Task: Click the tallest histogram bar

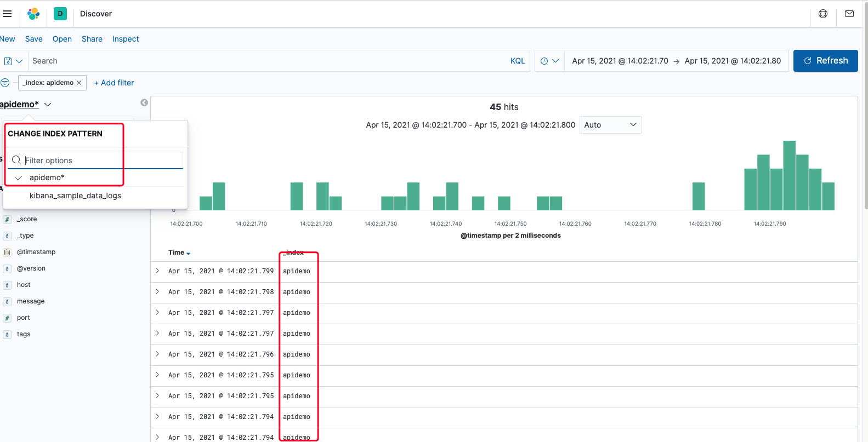Action: pyautogui.click(x=789, y=175)
